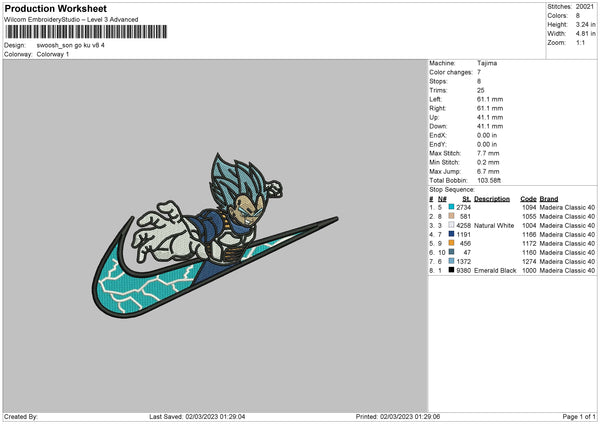
Task: Click the beige swatch for code 1055
Action: click(x=452, y=216)
